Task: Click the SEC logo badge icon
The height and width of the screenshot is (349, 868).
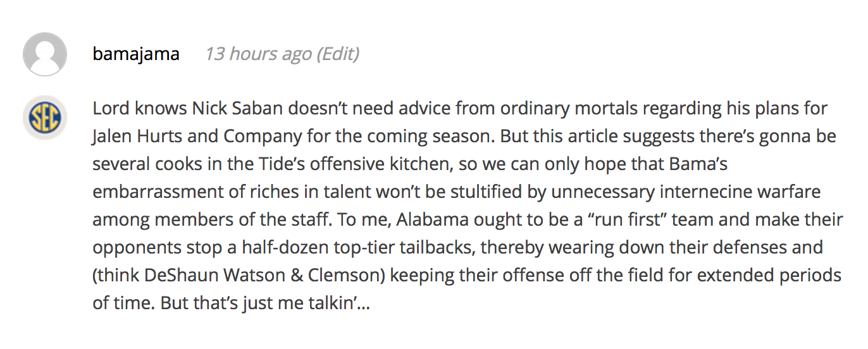Action: tap(45, 118)
